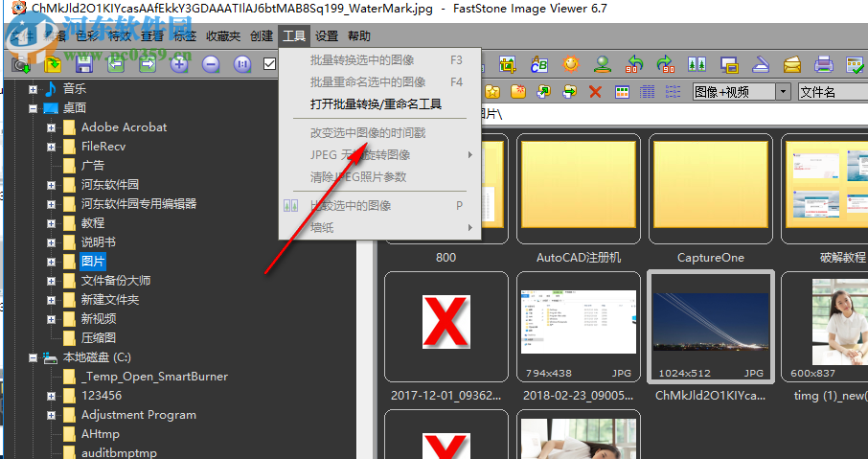Click the email envelope icon

pyautogui.click(x=792, y=64)
